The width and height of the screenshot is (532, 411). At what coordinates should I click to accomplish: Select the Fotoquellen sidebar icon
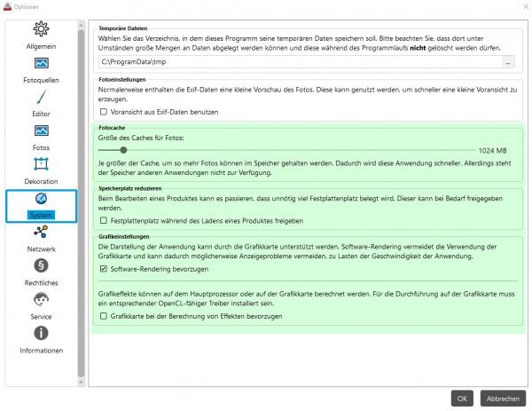(41, 63)
